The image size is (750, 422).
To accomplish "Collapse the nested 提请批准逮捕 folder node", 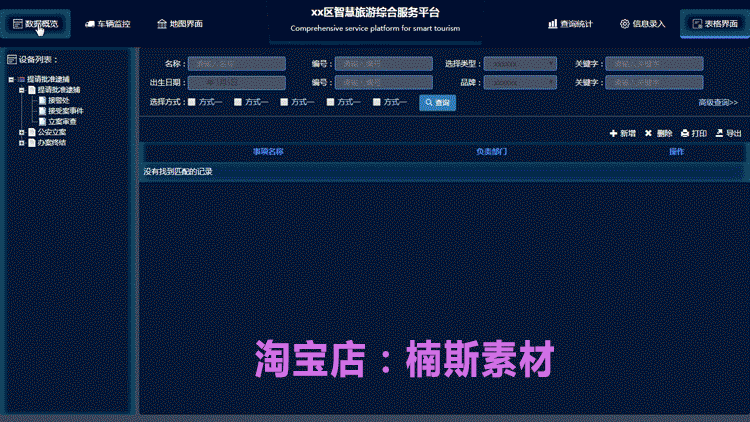I will pyautogui.click(x=22, y=90).
